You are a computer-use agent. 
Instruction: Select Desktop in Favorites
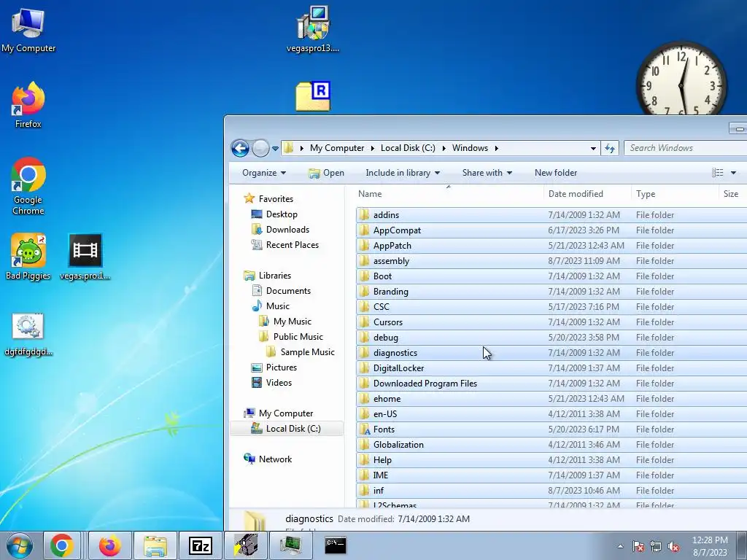[x=282, y=214]
